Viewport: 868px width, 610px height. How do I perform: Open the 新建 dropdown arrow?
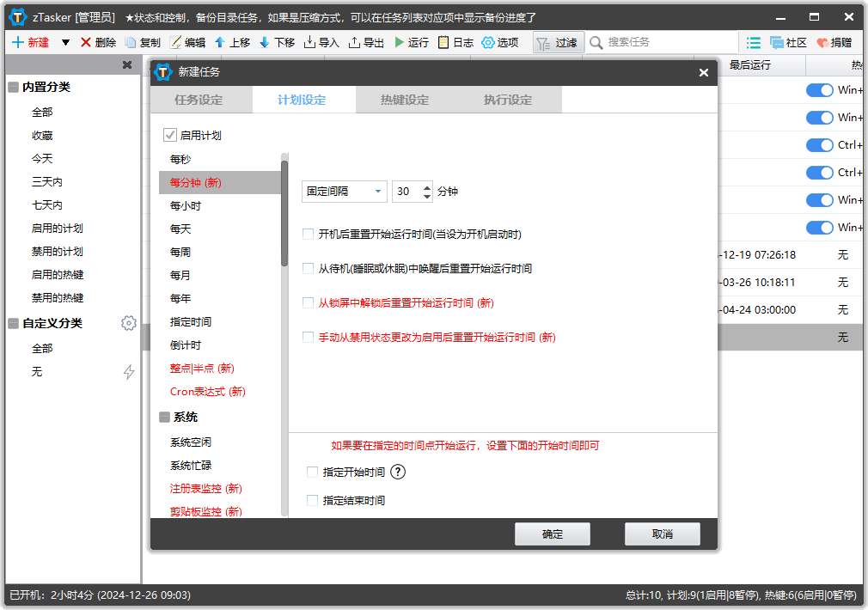[65, 43]
